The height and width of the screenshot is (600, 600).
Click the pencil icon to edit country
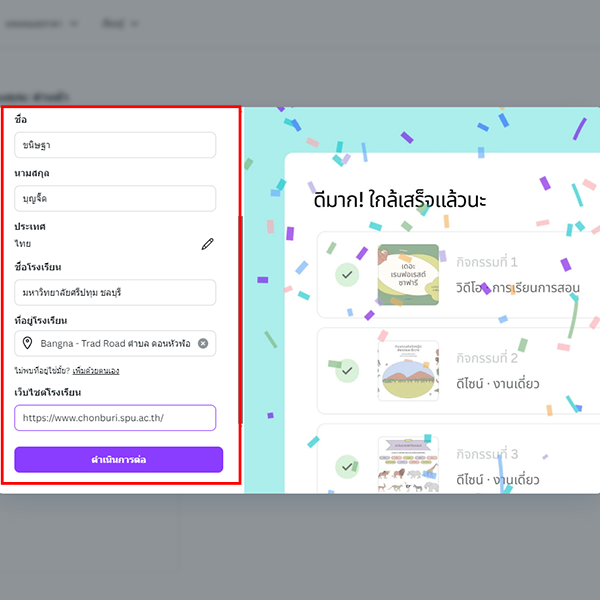pyautogui.click(x=207, y=244)
